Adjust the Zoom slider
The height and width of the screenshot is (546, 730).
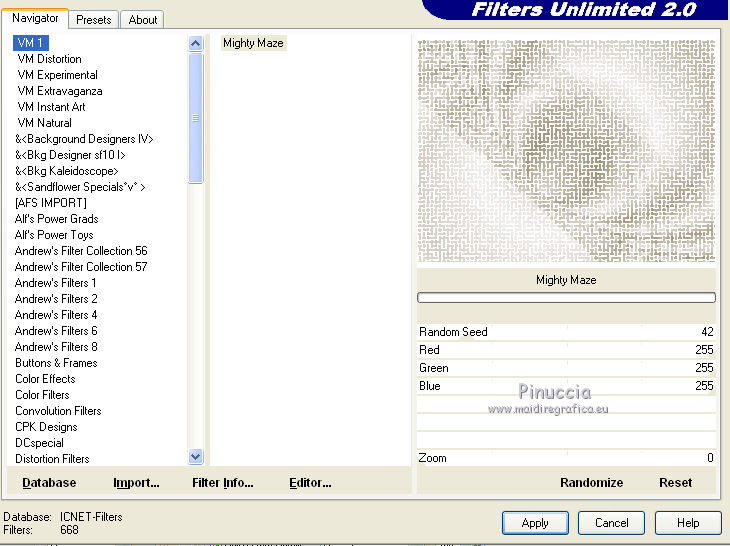coord(566,458)
